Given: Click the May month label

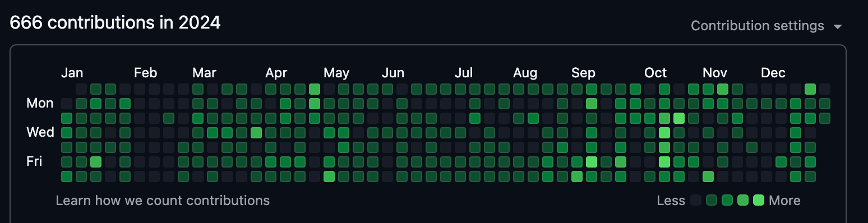Looking at the screenshot, I should [336, 73].
